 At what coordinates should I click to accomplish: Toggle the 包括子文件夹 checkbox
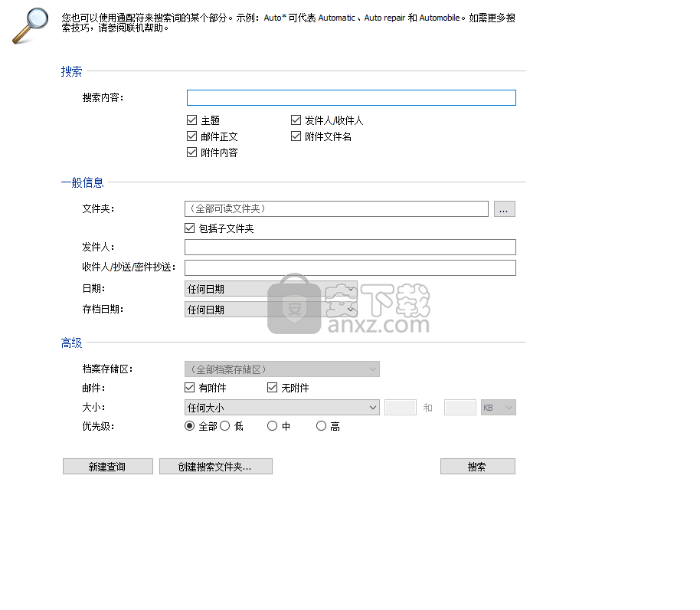click(x=190, y=228)
